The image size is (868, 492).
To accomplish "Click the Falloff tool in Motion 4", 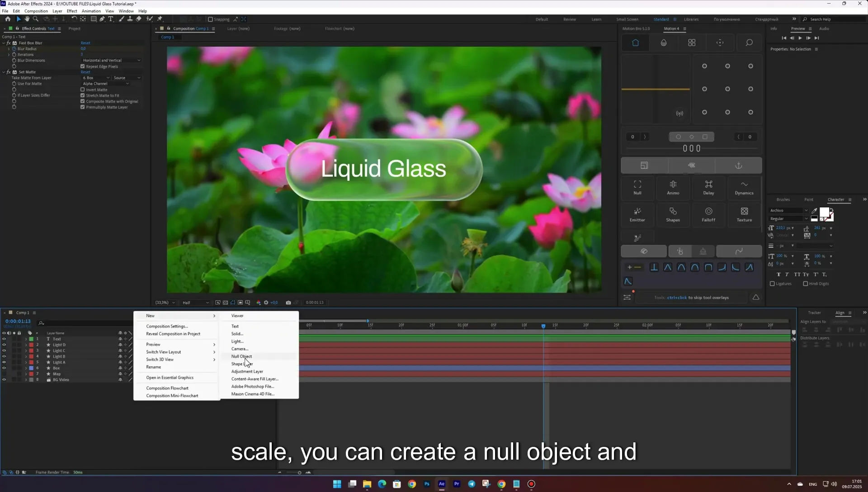I will pos(708,214).
